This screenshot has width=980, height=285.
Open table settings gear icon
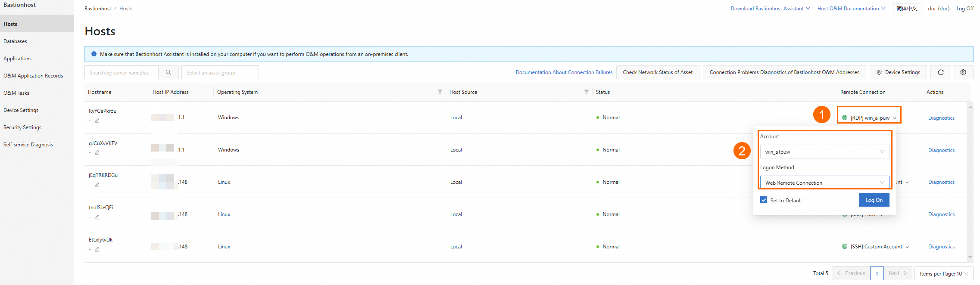coord(963,72)
